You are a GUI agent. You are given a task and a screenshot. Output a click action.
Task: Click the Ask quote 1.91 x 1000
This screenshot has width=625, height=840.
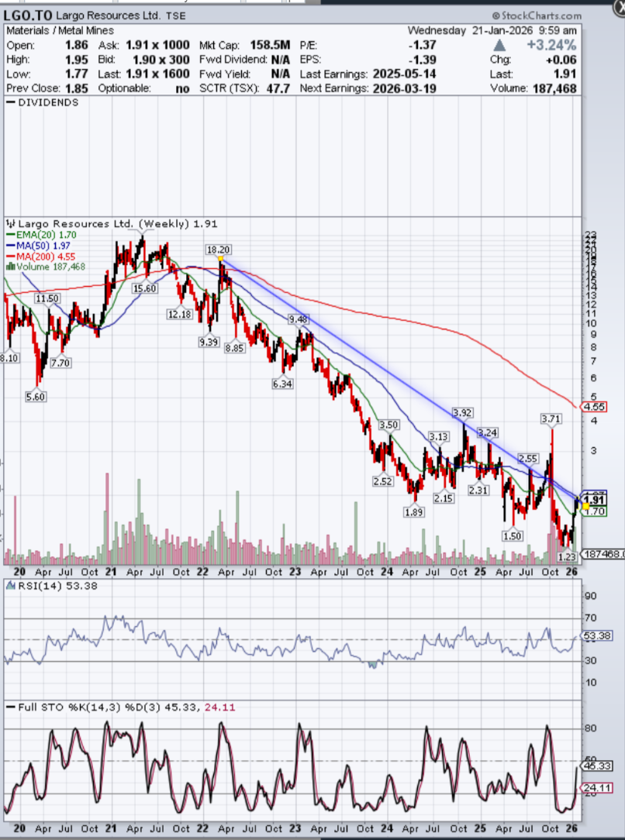(157, 45)
